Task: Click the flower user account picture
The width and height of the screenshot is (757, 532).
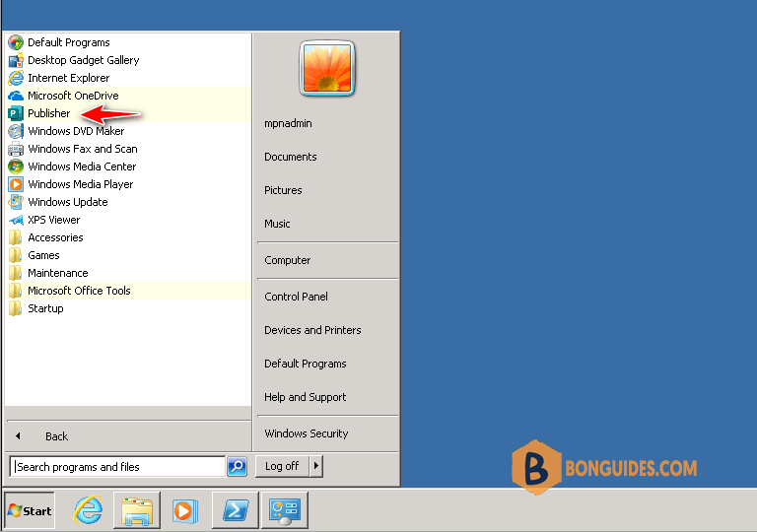Action: (327, 69)
